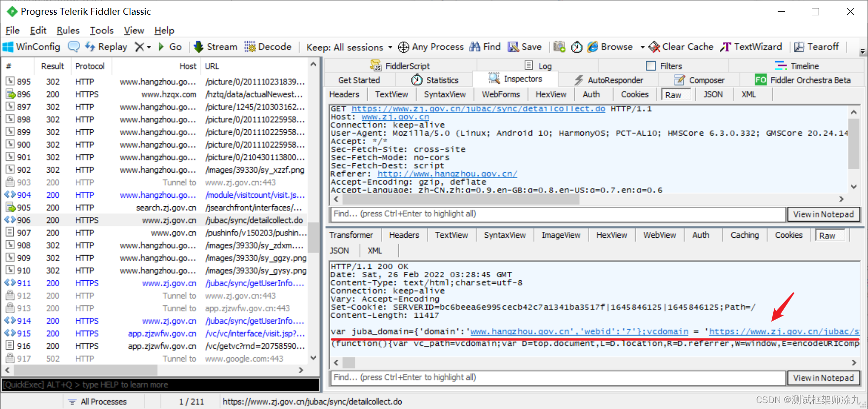Toggle Decode option in toolbar
Image resolution: width=868 pixels, height=409 pixels.
pyautogui.click(x=268, y=47)
